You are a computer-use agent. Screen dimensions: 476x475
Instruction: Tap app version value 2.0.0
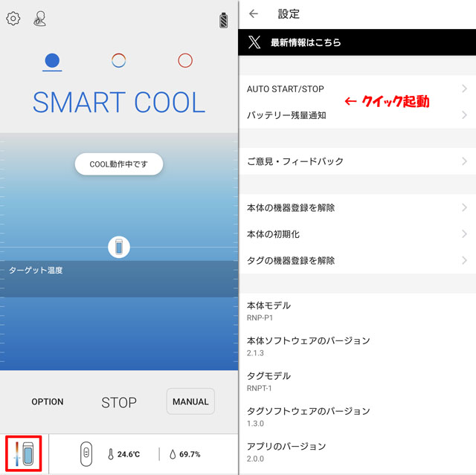point(255,459)
